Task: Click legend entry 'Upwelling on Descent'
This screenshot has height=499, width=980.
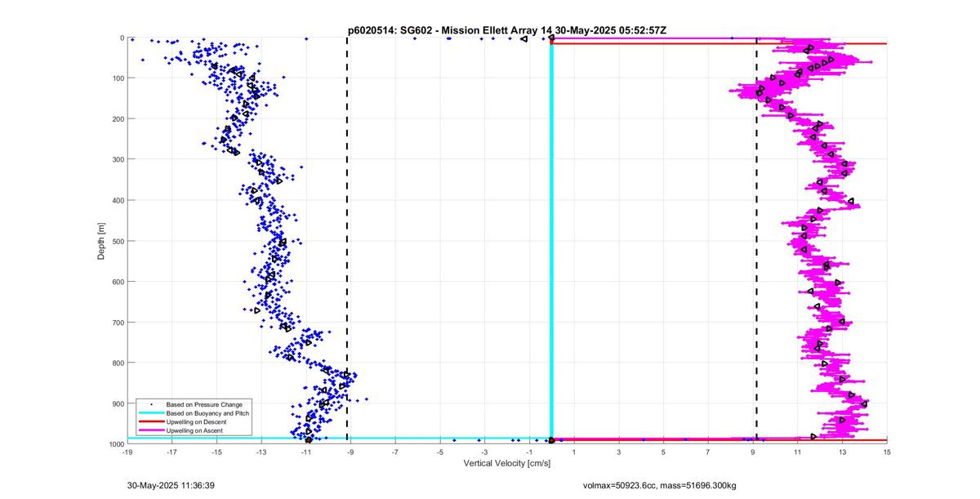Action: point(197,421)
